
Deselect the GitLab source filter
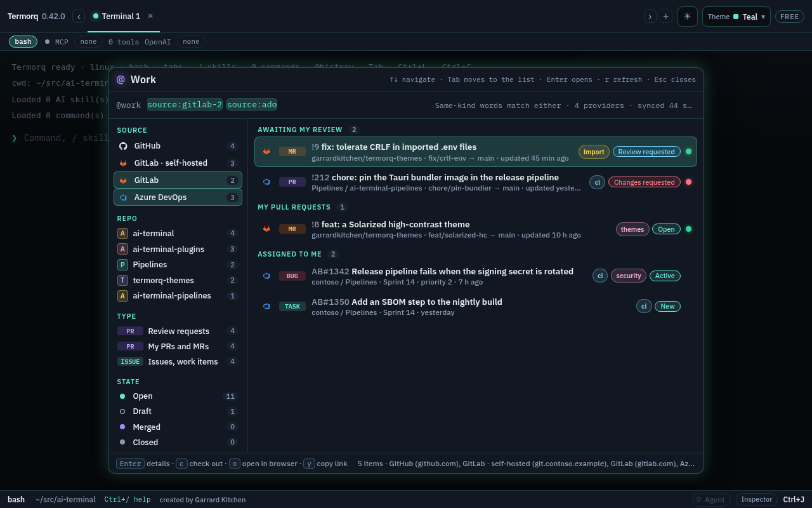pos(178,180)
